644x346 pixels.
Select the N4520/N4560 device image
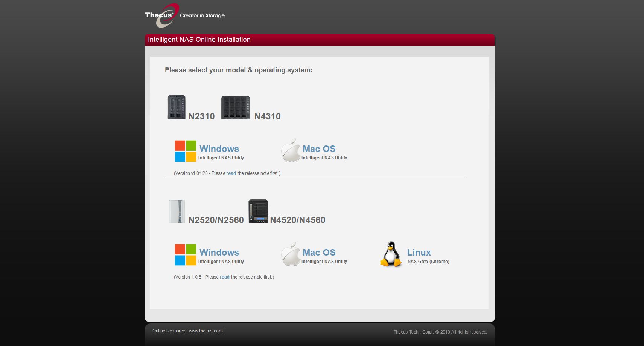[x=258, y=211]
